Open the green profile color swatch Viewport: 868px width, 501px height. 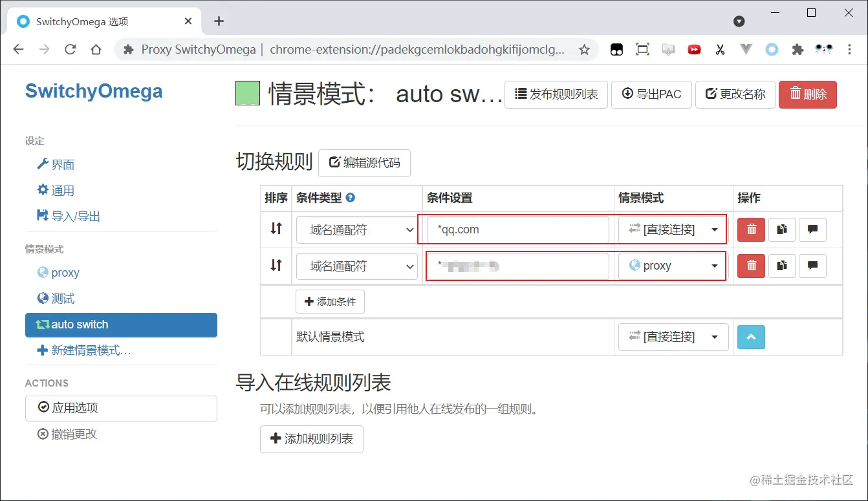tap(248, 93)
